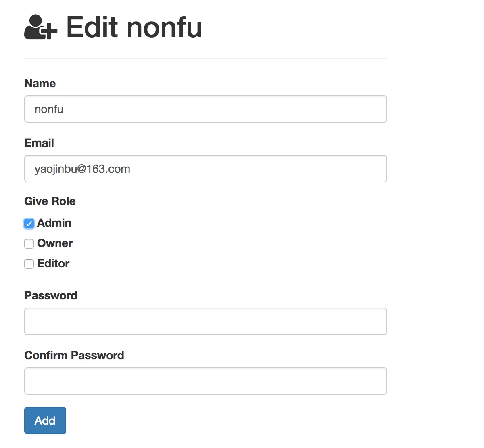Click the Owner role label text

[x=55, y=243]
